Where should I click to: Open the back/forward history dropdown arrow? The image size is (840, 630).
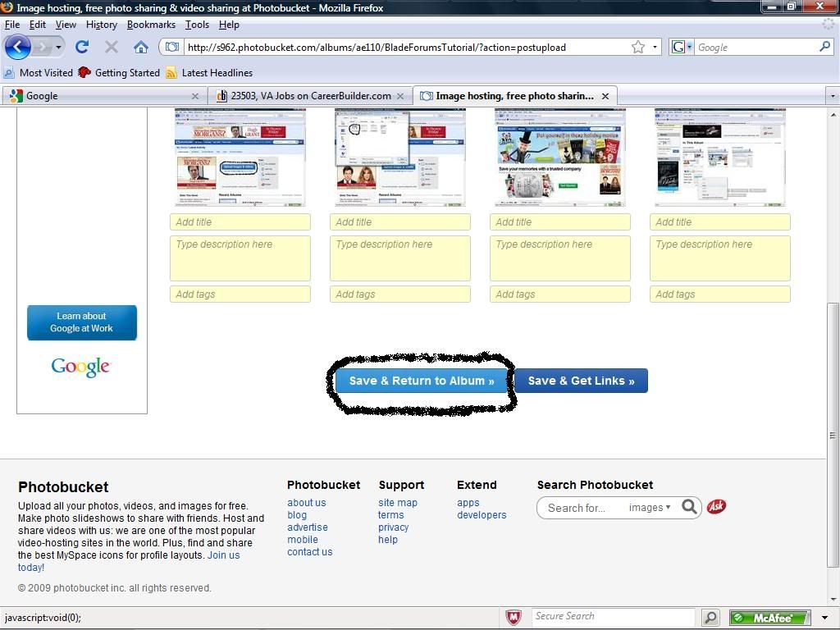click(x=58, y=47)
